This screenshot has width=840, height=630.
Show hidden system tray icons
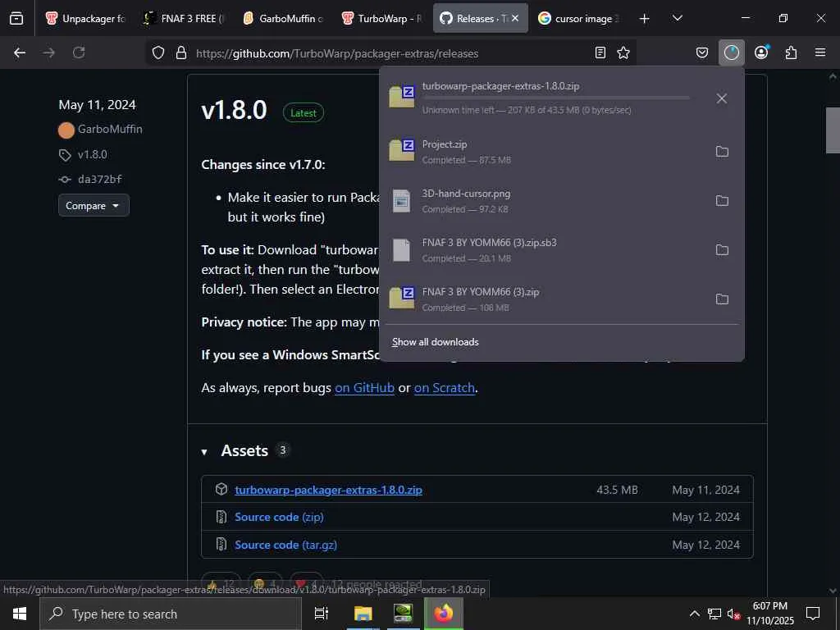click(694, 614)
